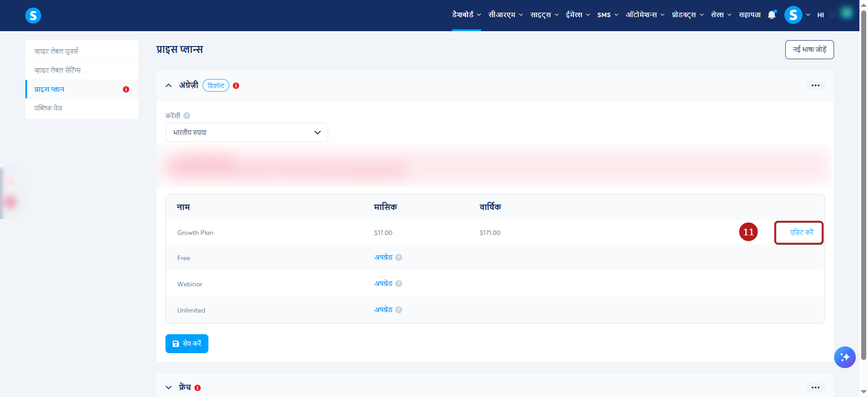This screenshot has height=397, width=868.
Task: Open the SMS dropdown menu
Action: pyautogui.click(x=608, y=15)
